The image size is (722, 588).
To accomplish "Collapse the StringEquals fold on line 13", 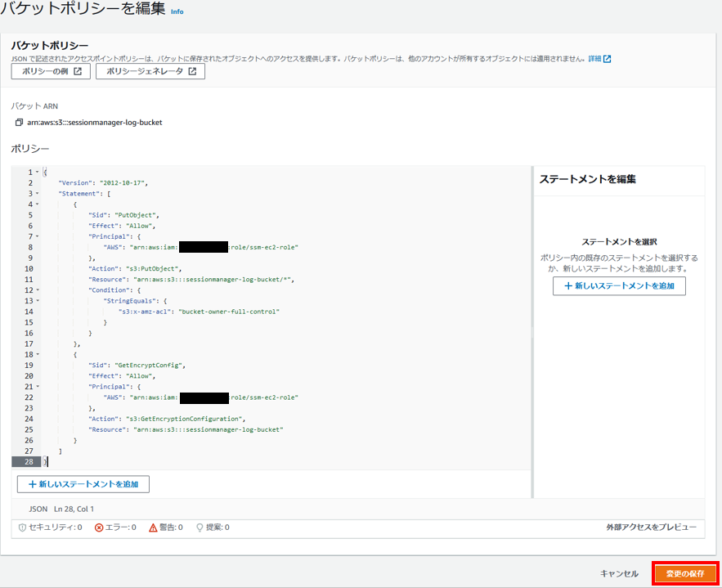I will (38, 301).
